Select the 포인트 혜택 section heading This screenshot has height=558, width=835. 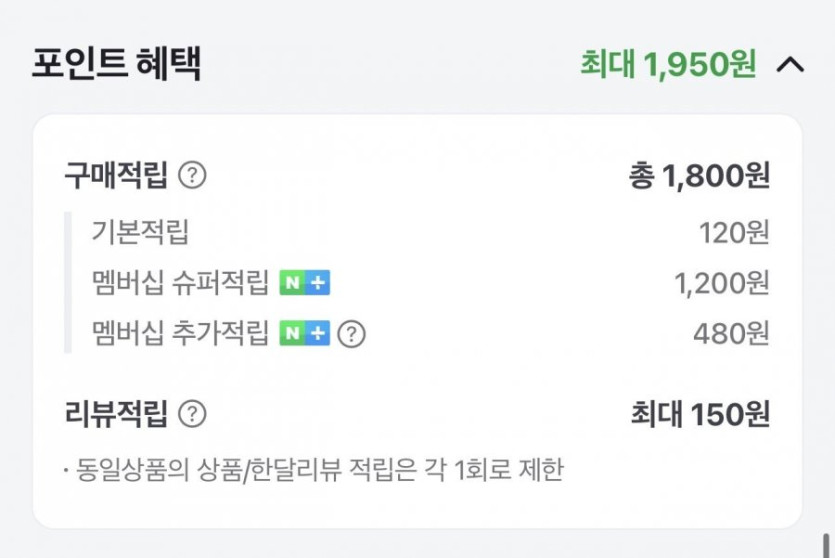(x=117, y=64)
